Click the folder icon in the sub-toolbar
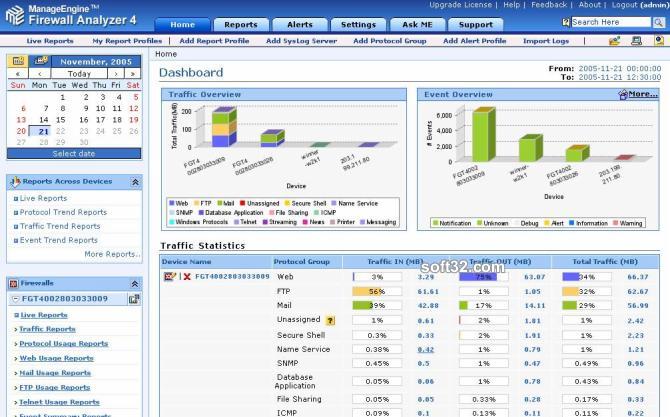Viewport: 670px width, 417px height. click(614, 41)
